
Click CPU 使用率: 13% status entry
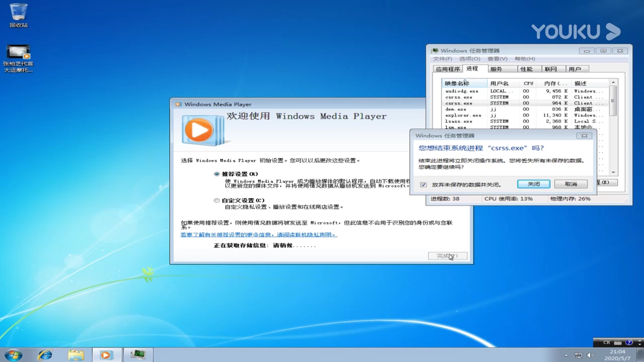click(508, 199)
